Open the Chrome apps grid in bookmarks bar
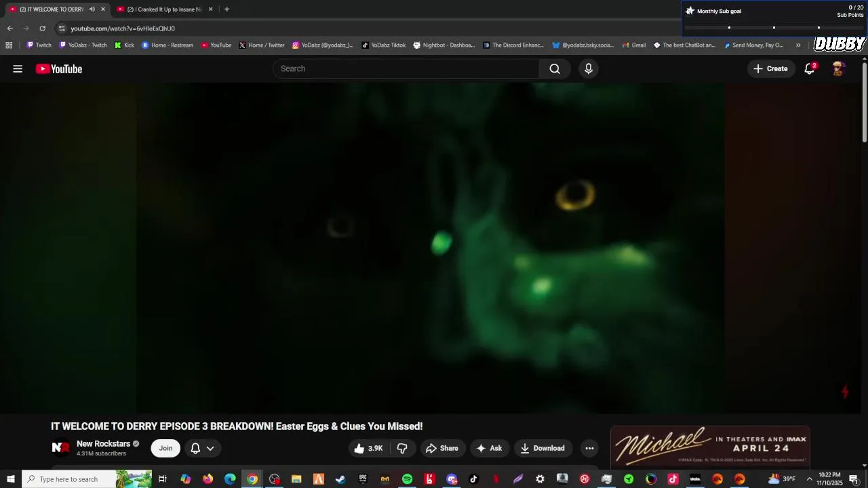The image size is (868, 488). pos(9,45)
